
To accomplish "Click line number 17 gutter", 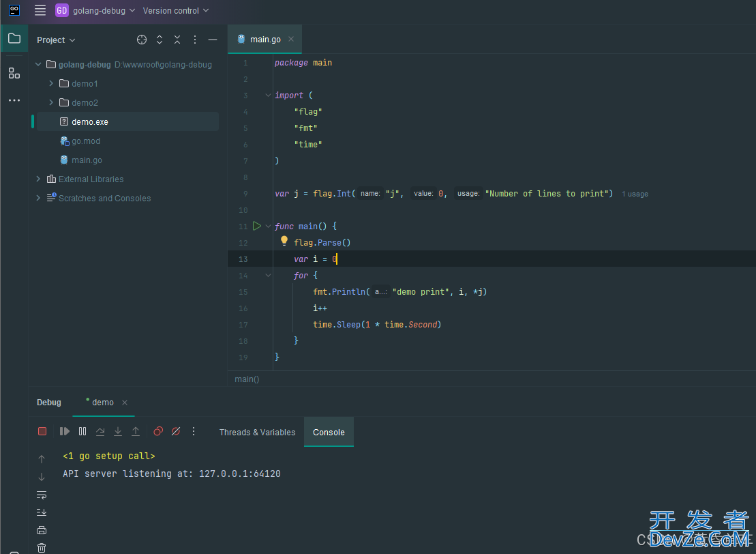I will [243, 325].
